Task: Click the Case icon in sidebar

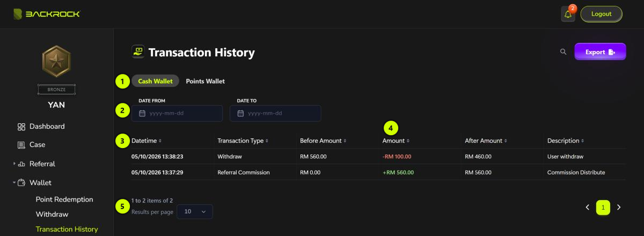Action: [x=21, y=145]
